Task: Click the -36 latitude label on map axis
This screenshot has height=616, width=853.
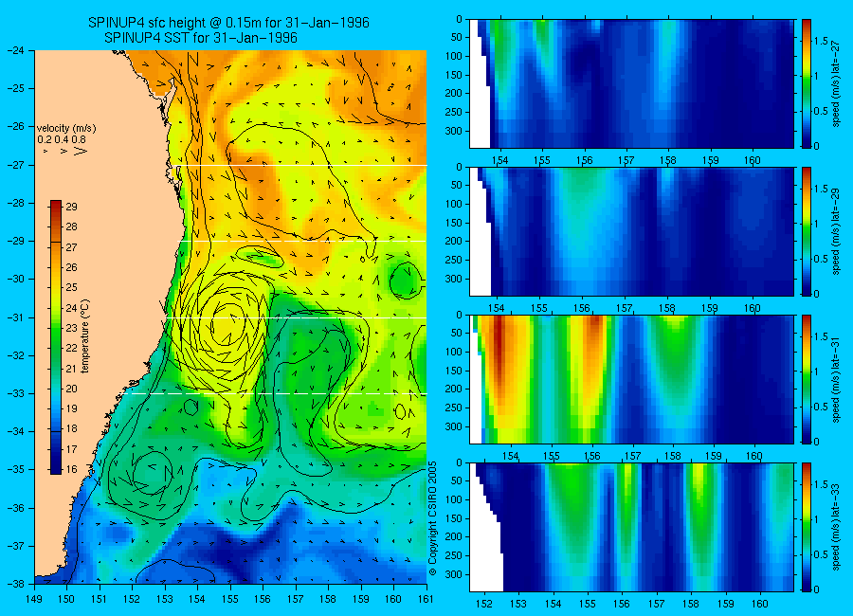Action: pyautogui.click(x=15, y=508)
